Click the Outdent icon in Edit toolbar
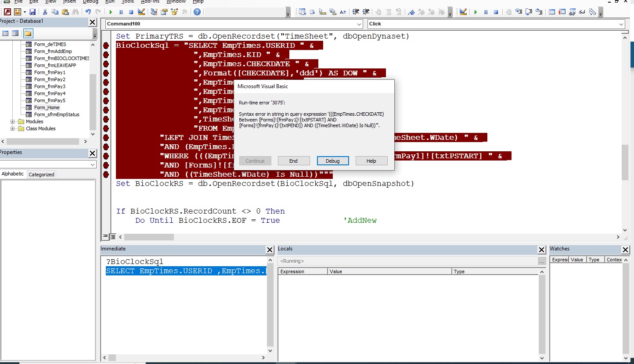The width and height of the screenshot is (634, 364). pyautogui.click(x=366, y=12)
